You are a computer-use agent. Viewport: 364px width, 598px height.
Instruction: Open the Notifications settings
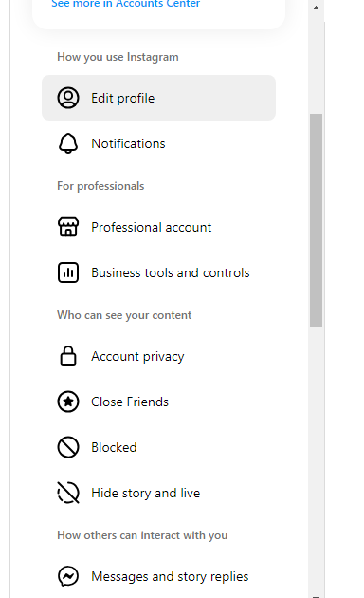(x=158, y=143)
